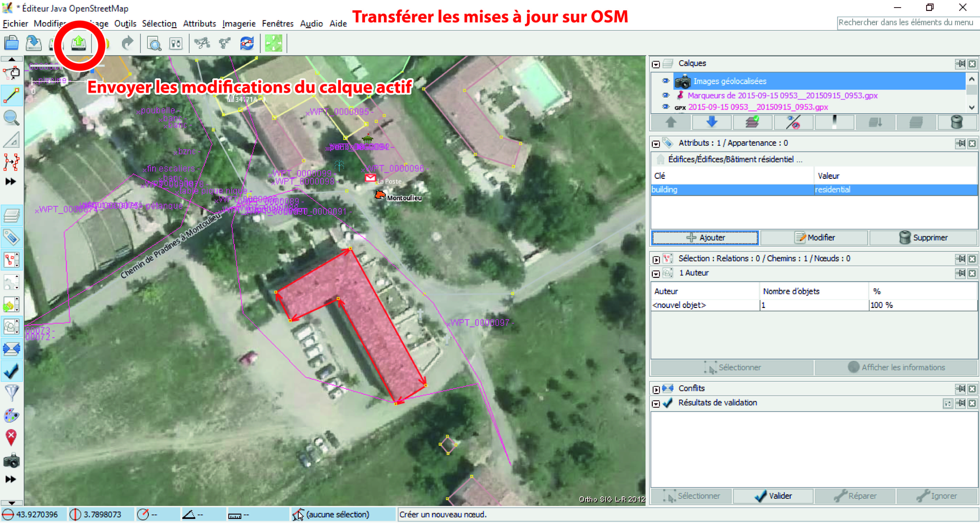Viewport: 980px width, 523px height.
Task: Activate the draw nodes line tool
Action: (x=11, y=95)
